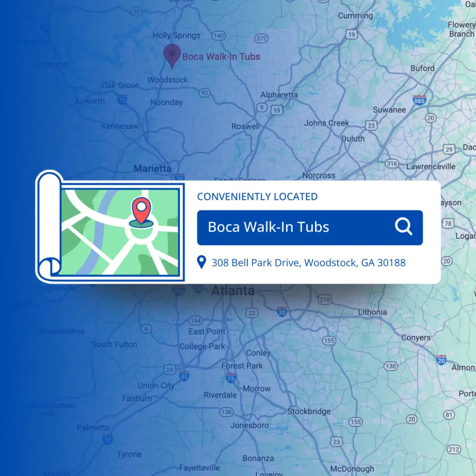Viewport: 476px width, 476px height.
Task: Click the red location pin in illustration
Action: coord(141,211)
